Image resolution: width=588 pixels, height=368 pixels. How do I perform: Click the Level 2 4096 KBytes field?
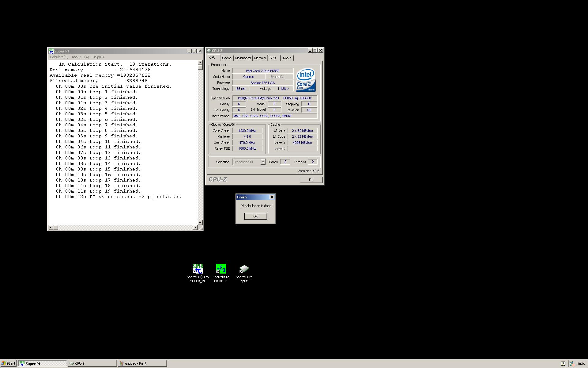pos(302,143)
